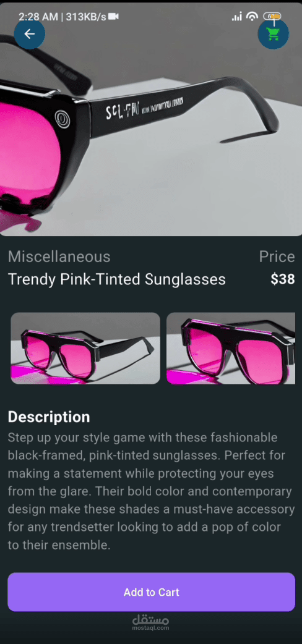Viewport: 302px width, 644px height.
Task: Tap the screen recording camera icon
Action: 113,17
